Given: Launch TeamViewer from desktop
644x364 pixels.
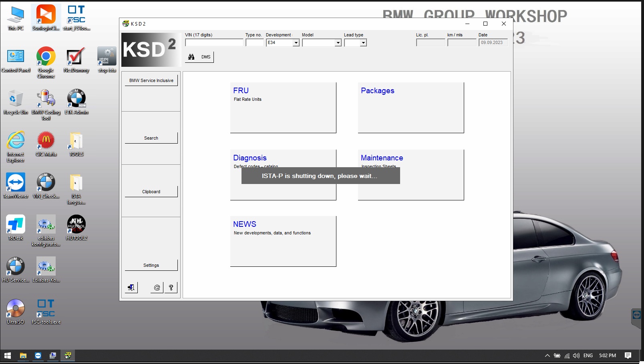Looking at the screenshot, I should (x=16, y=186).
